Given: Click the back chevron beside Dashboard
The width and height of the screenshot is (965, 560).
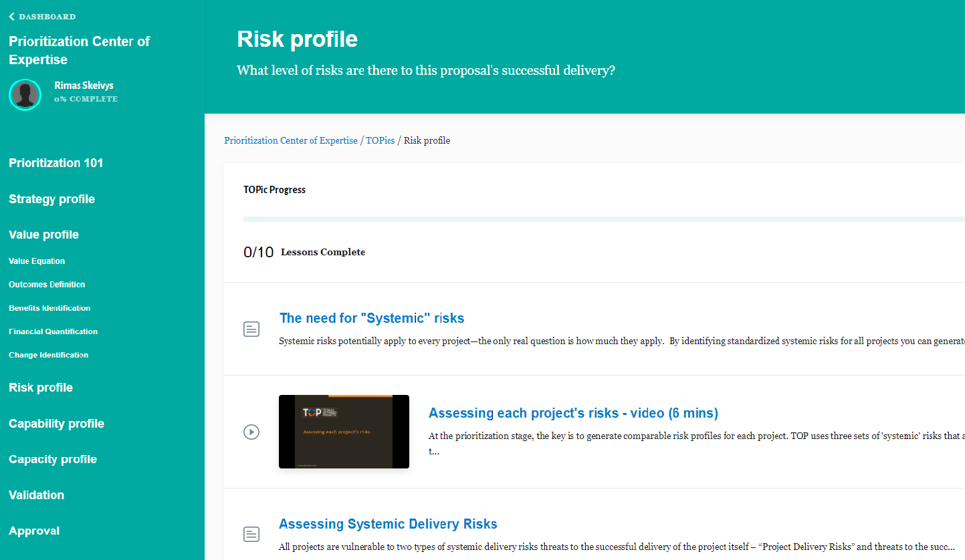Looking at the screenshot, I should click(11, 17).
